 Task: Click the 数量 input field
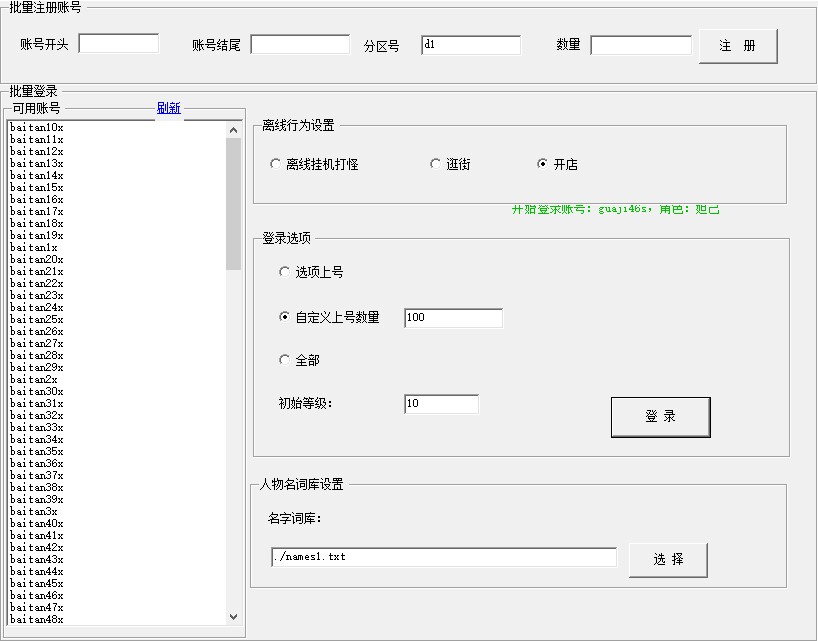[641, 45]
